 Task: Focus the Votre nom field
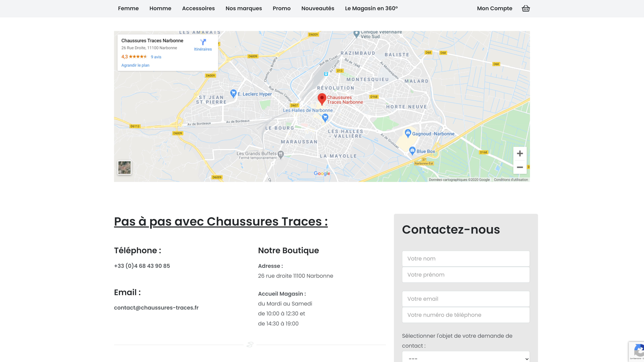tap(466, 259)
